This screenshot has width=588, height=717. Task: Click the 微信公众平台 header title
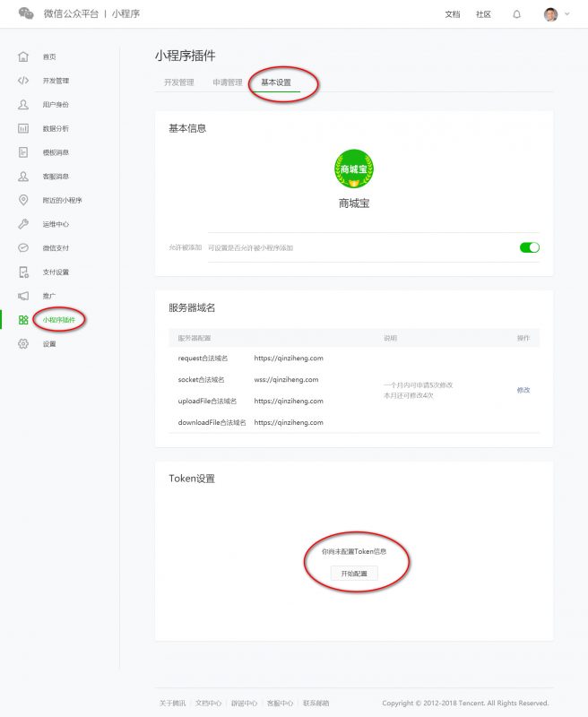point(71,13)
